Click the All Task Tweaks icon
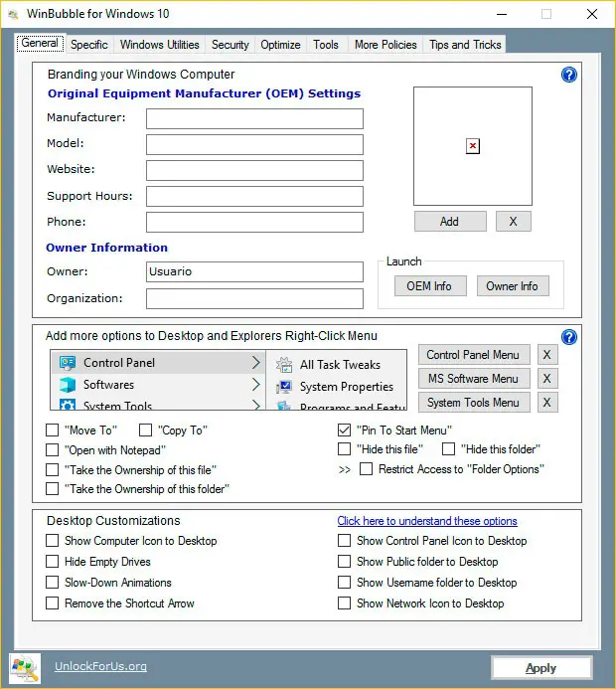 284,365
